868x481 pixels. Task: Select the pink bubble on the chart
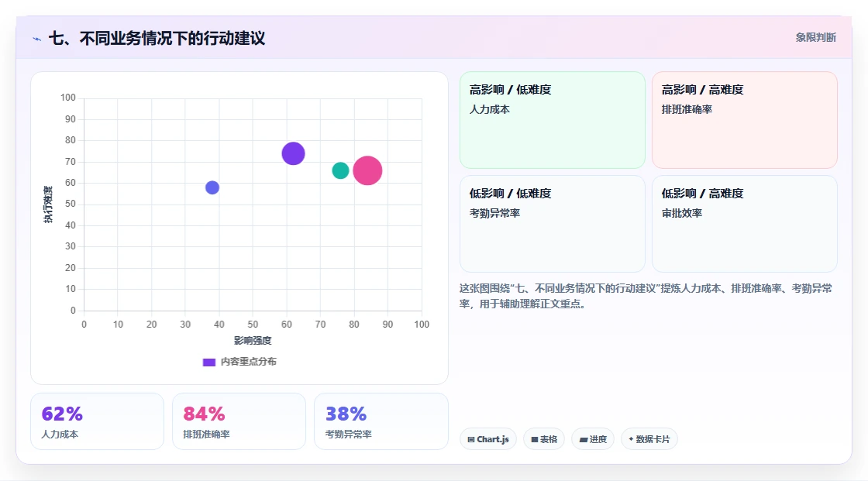coord(367,170)
